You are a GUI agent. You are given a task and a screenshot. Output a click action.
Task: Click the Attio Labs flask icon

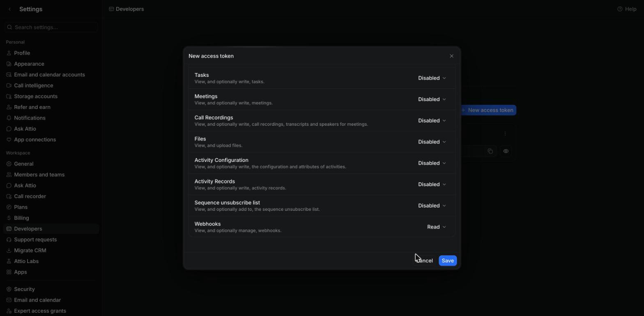(9, 261)
